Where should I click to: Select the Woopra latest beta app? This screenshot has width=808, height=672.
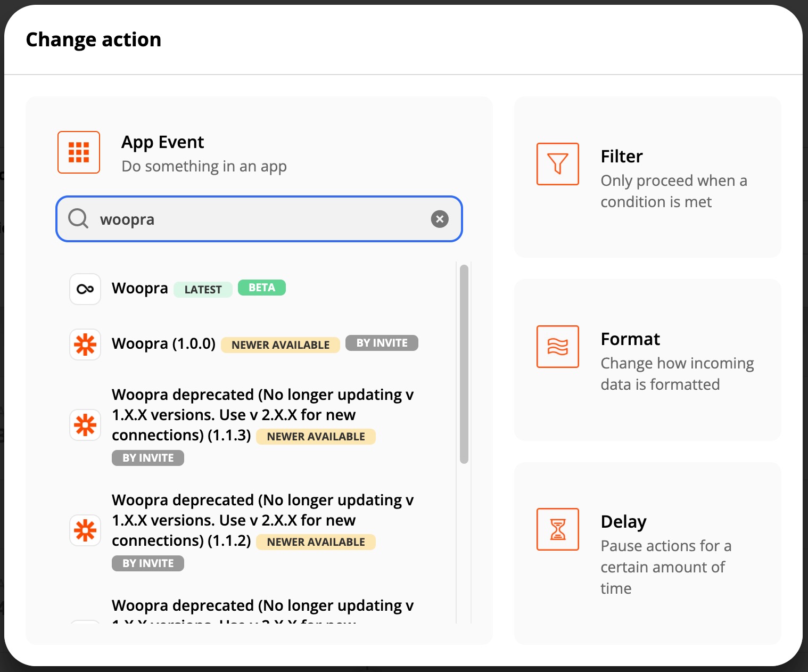pos(140,289)
